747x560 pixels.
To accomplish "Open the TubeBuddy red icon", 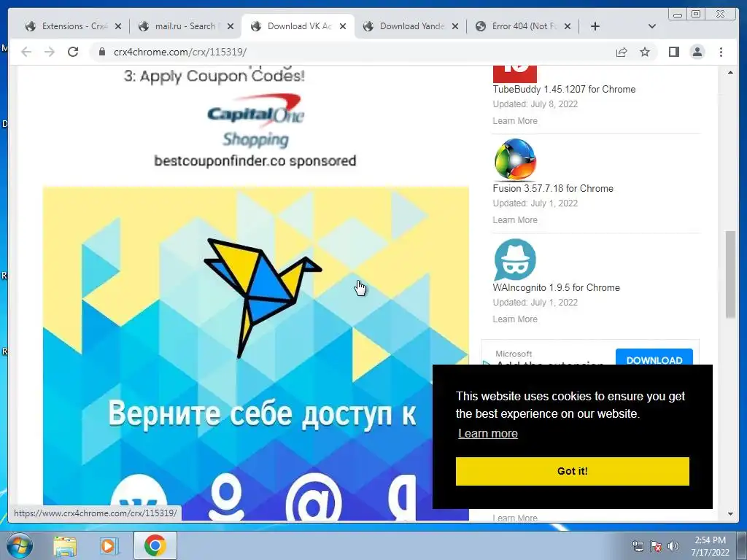I will pyautogui.click(x=514, y=74).
